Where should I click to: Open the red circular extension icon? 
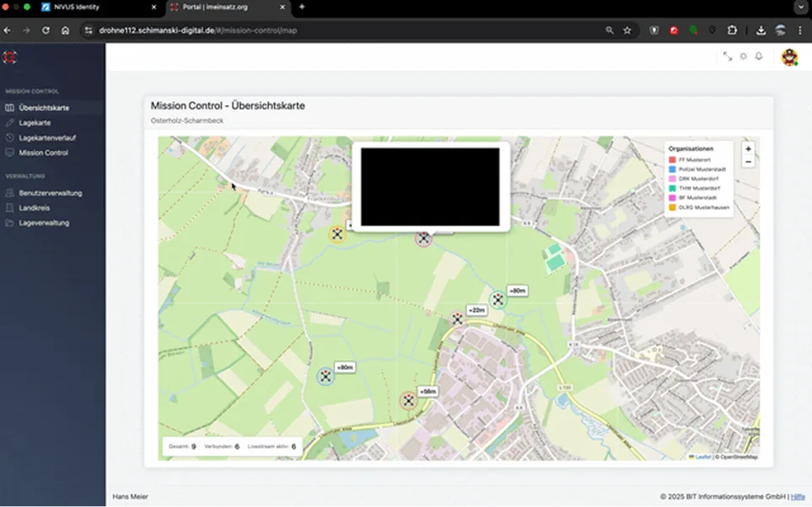[x=674, y=30]
